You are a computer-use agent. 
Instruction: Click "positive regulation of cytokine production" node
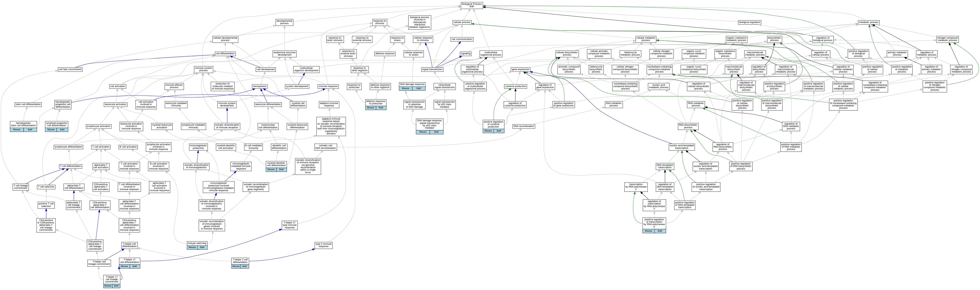[x=493, y=125]
